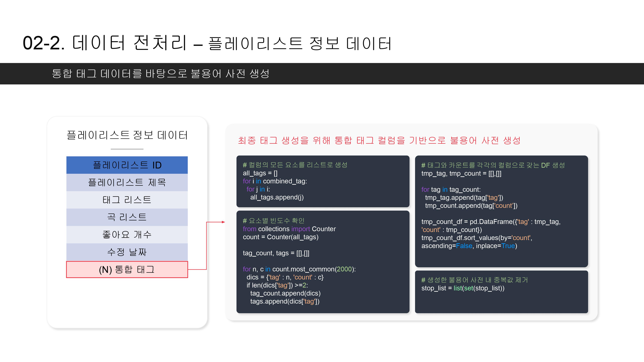Click the tmp_tag, tmp_count initialization line
The height and width of the screenshot is (362, 644).
pyautogui.click(x=461, y=173)
